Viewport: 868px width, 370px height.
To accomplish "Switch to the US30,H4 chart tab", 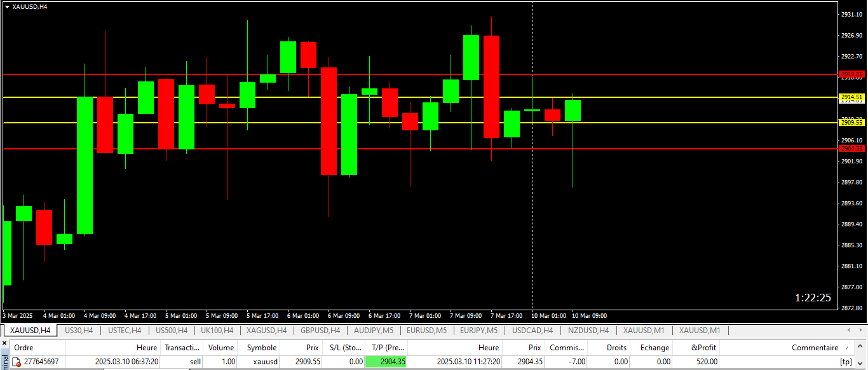I will pyautogui.click(x=79, y=331).
